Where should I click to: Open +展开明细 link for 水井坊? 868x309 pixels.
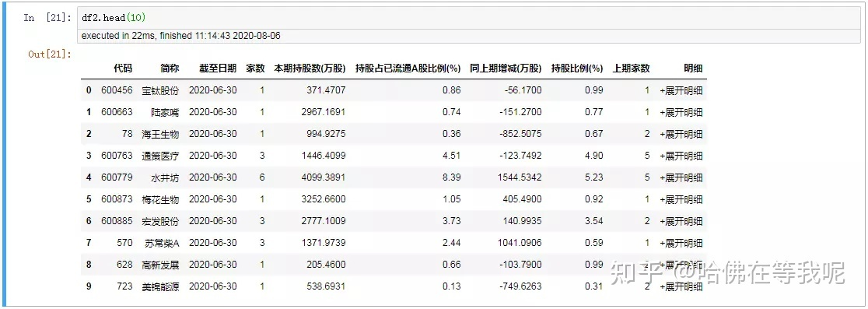(681, 177)
